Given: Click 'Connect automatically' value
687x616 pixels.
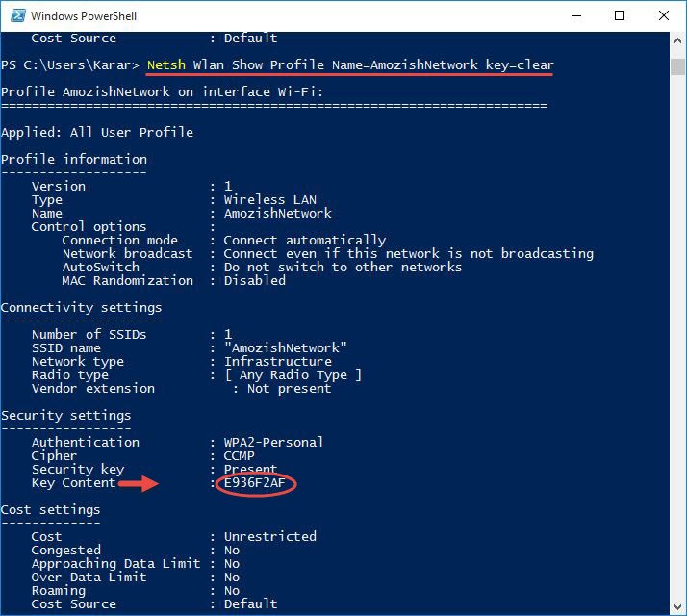Looking at the screenshot, I should coord(305,241).
